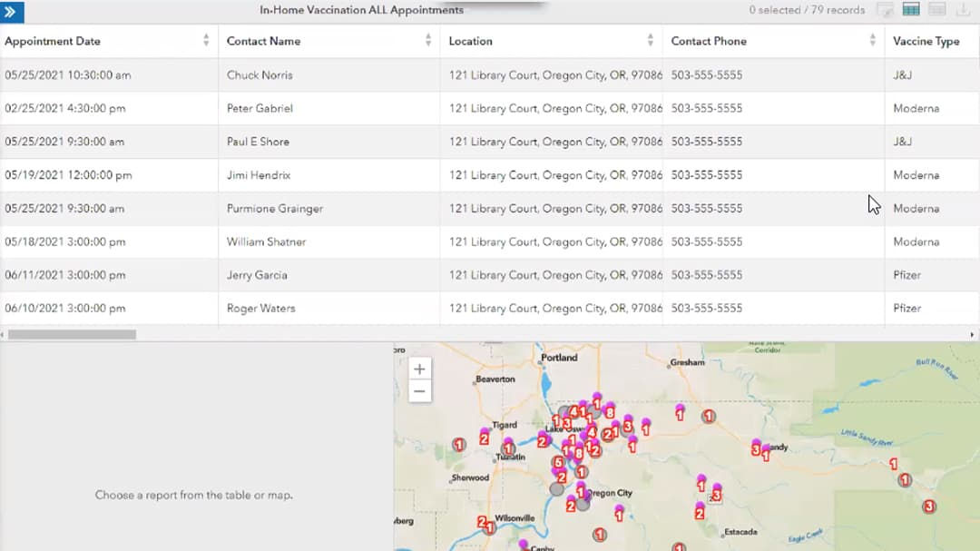The image size is (980, 551).
Task: Open sort arrows on Contact Phone header
Action: click(x=869, y=41)
